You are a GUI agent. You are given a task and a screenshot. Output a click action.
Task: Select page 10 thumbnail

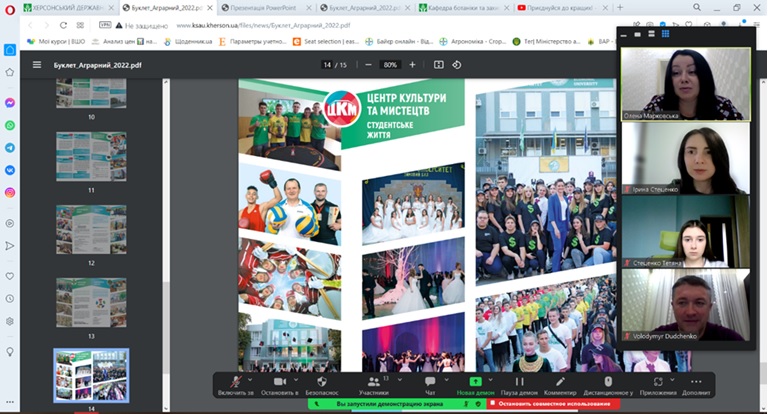(91, 93)
